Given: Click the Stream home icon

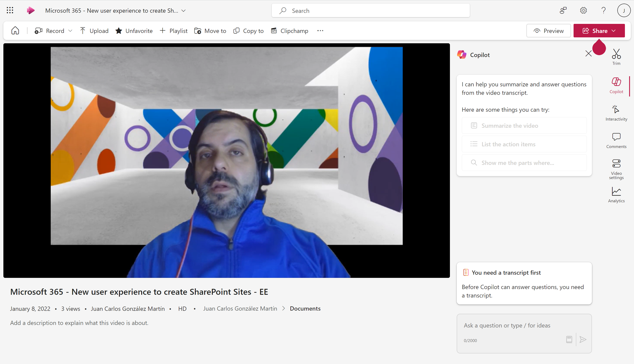Looking at the screenshot, I should 15,30.
